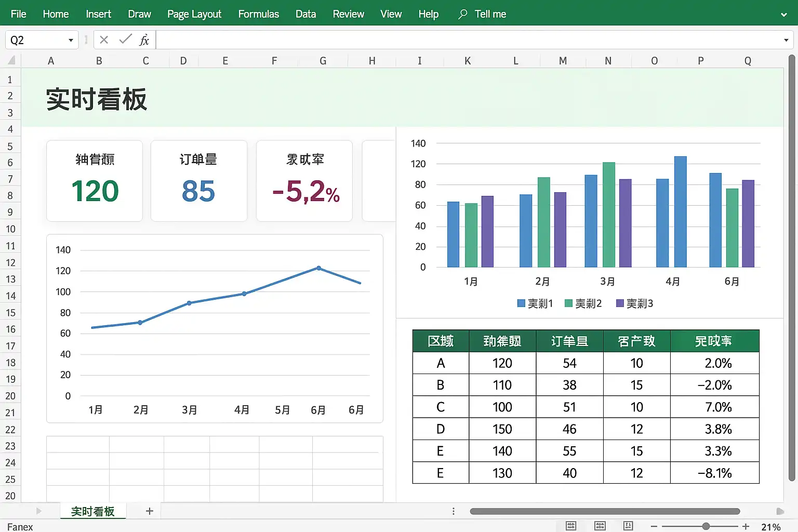
Task: Select the 实时看板 sheet tab
Action: pyautogui.click(x=92, y=511)
